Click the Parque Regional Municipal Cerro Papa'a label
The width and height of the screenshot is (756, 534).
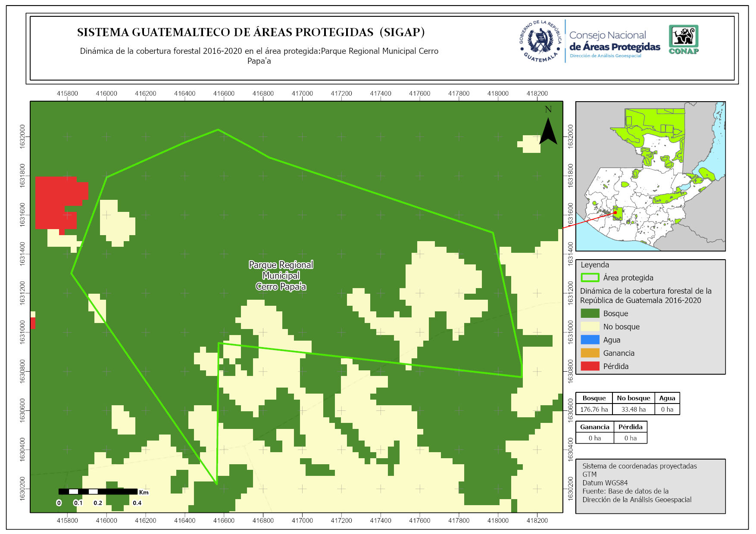click(x=281, y=276)
